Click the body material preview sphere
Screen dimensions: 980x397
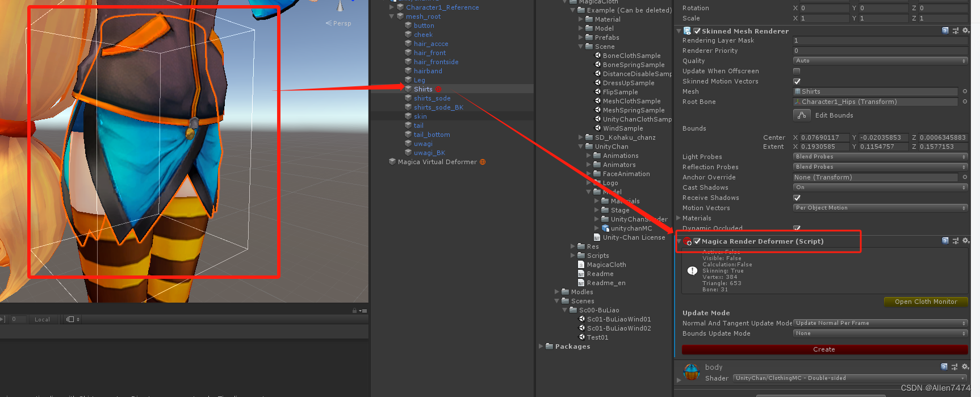[x=691, y=373]
